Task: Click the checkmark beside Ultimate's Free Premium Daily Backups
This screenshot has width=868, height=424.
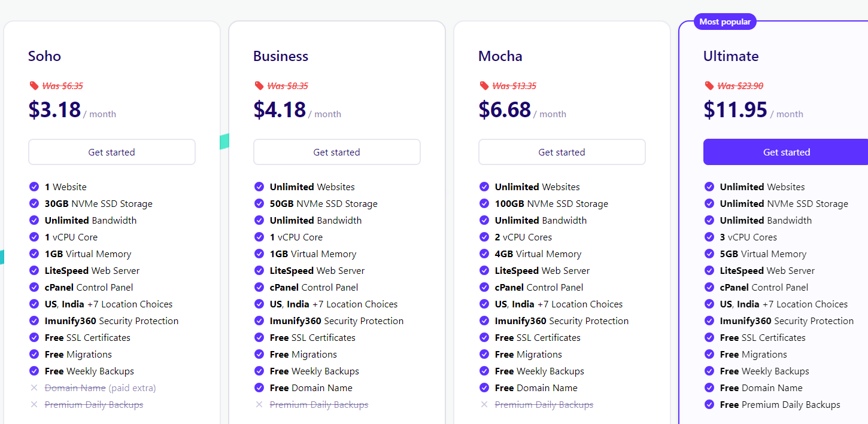Action: tap(709, 404)
